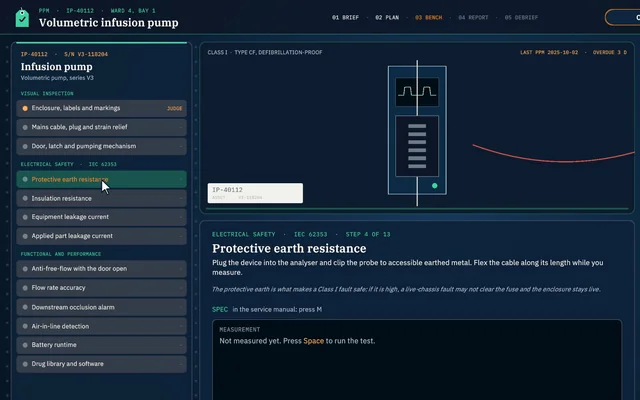This screenshot has width=640, height=400.
Task: Click the Infusion pump heading
Action: coord(57,67)
